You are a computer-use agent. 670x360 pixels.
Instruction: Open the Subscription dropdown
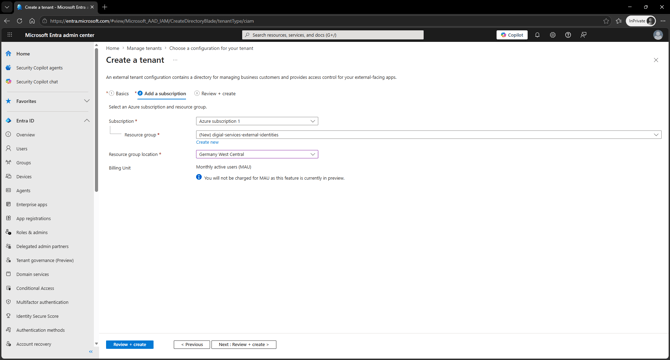point(257,121)
